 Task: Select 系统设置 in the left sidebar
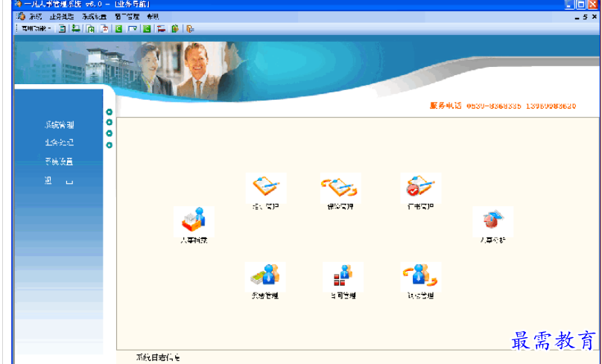[59, 162]
